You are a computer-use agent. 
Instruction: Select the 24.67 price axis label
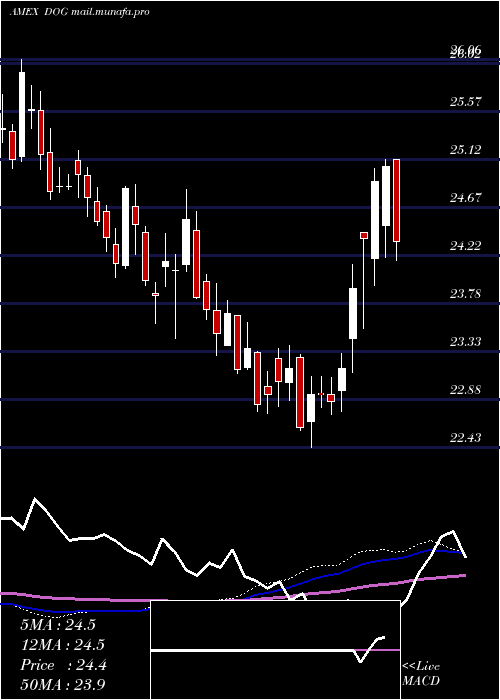click(466, 198)
